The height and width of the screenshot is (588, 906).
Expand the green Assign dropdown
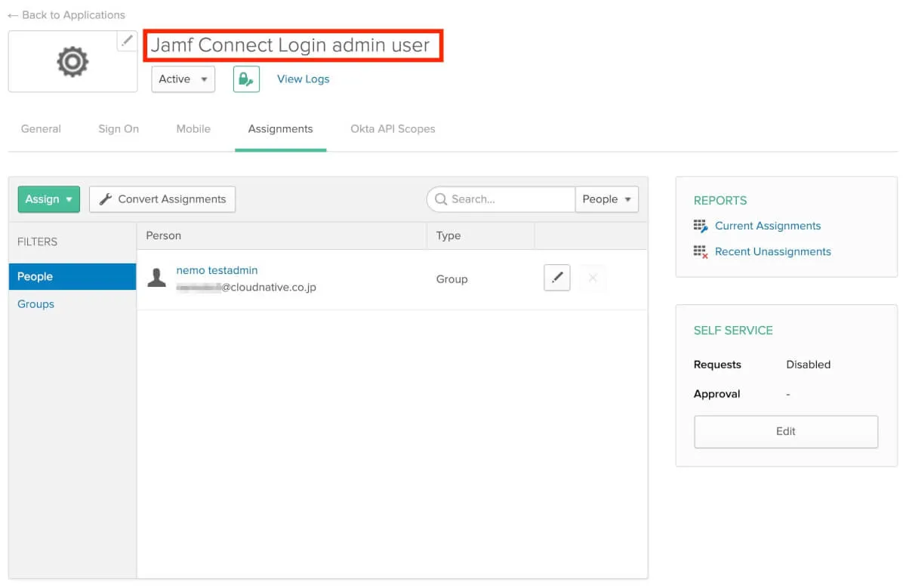point(48,199)
